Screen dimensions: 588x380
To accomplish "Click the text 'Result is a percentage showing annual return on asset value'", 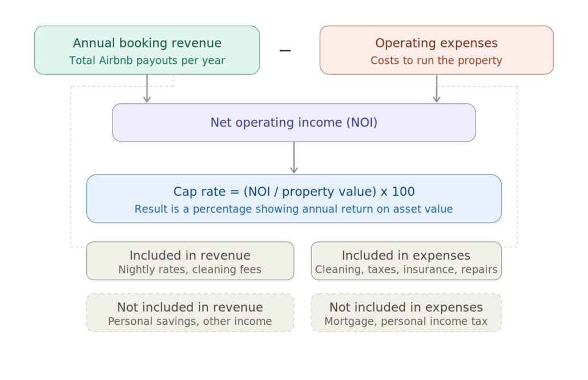I will 293,209.
